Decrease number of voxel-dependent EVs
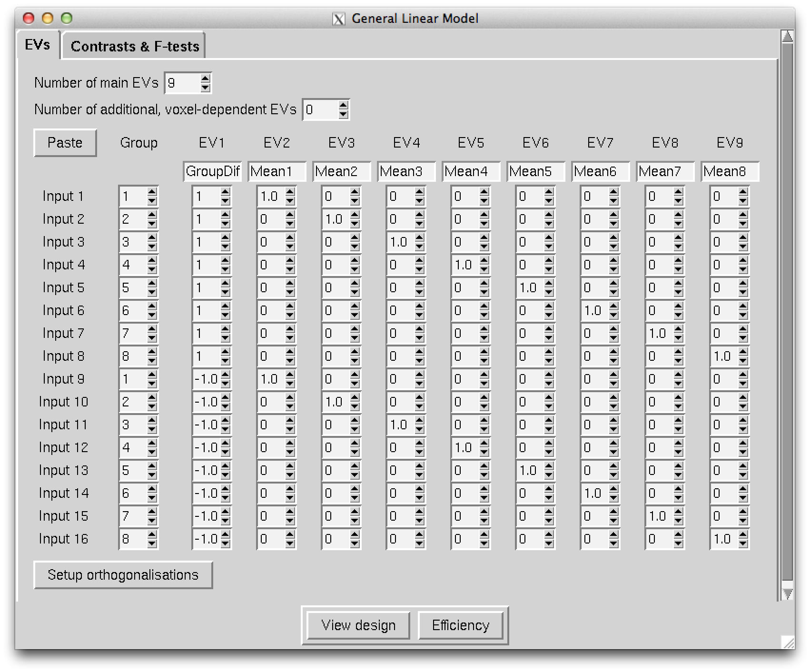The image size is (810, 672). click(x=343, y=114)
